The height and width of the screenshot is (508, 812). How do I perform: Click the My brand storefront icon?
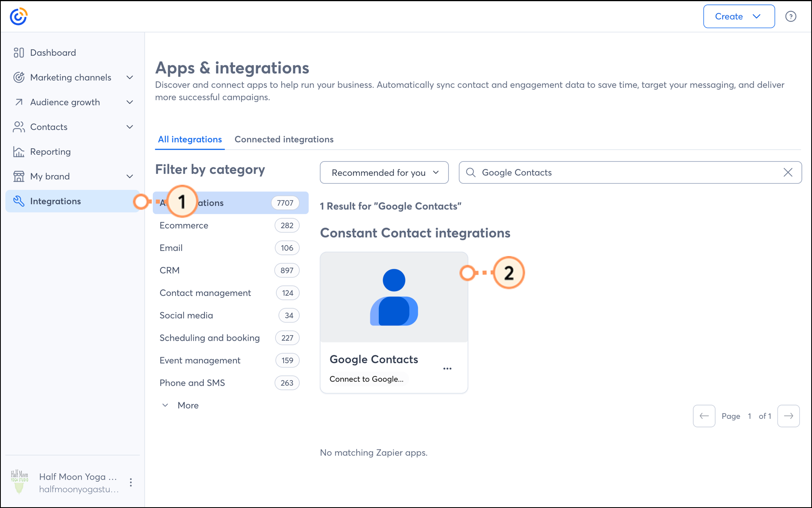click(19, 176)
